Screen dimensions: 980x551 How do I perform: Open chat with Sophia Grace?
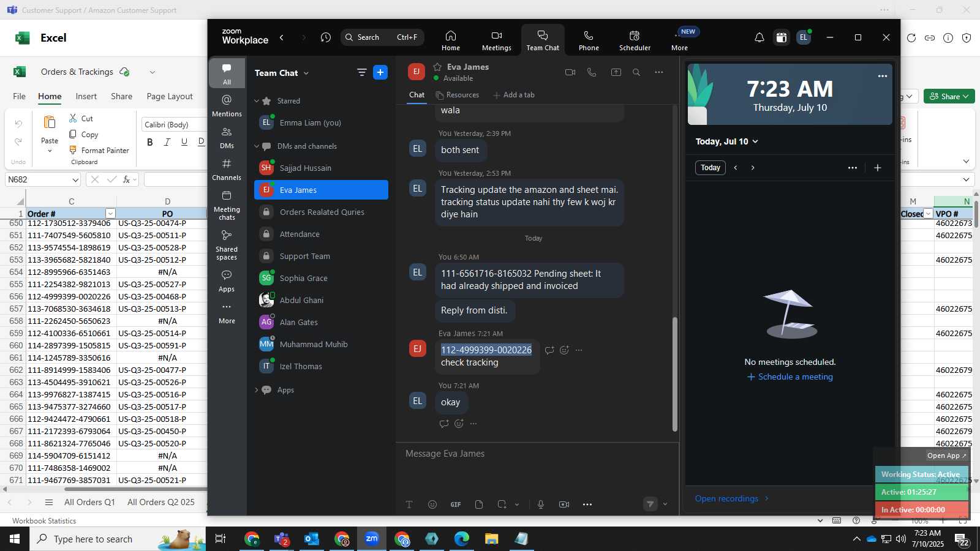coord(321,278)
